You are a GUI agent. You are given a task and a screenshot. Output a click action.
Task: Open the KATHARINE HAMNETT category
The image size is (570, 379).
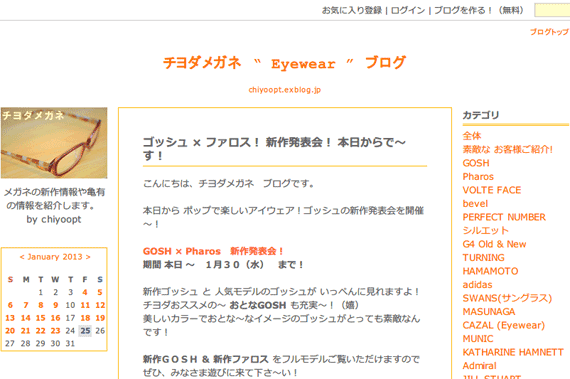pyautogui.click(x=513, y=352)
